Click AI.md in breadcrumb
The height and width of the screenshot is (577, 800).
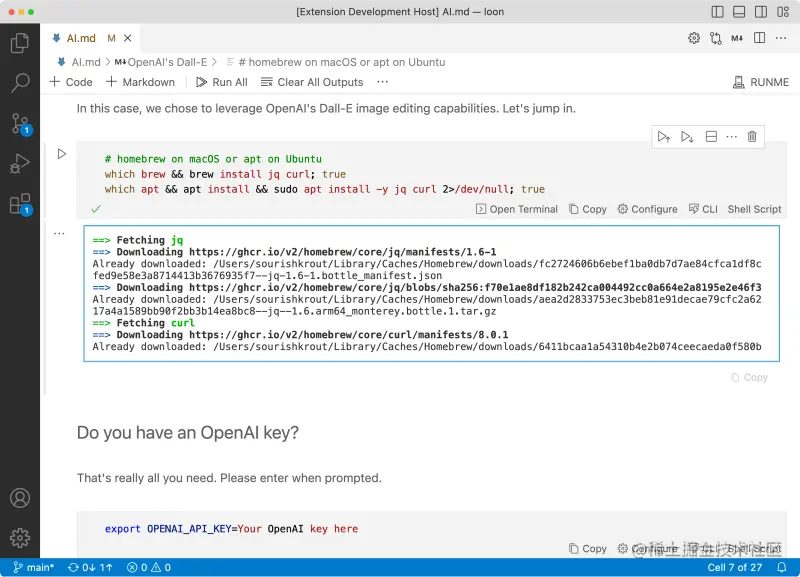[86, 62]
